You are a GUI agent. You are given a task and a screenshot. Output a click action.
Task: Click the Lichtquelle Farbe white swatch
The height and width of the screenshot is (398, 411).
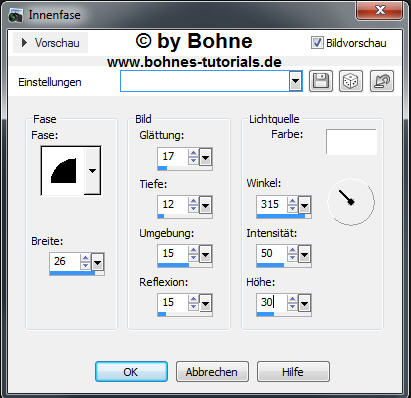coord(351,142)
